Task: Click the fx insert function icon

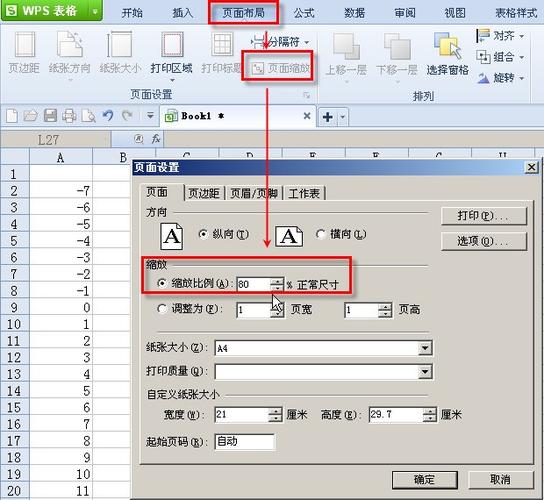Action: pos(156,139)
